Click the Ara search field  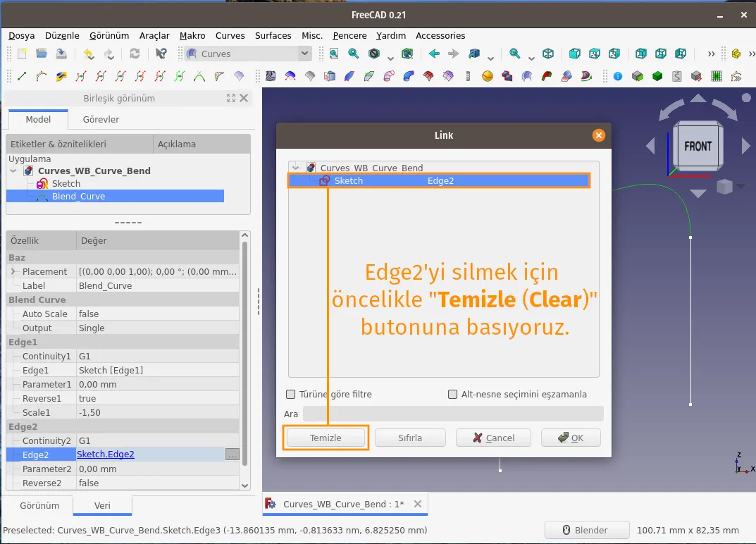[453, 414]
